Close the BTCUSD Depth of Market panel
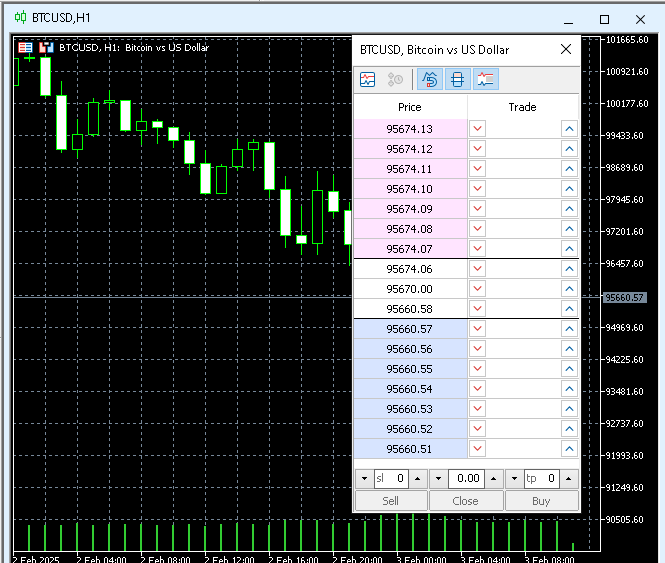Screen dimensions: 665x563 (566, 49)
